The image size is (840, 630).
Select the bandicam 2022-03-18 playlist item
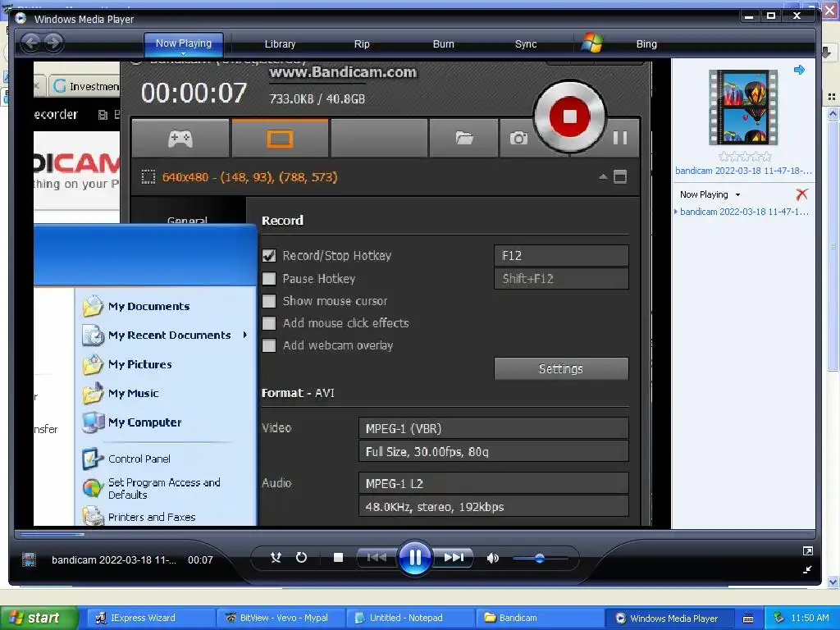point(744,212)
